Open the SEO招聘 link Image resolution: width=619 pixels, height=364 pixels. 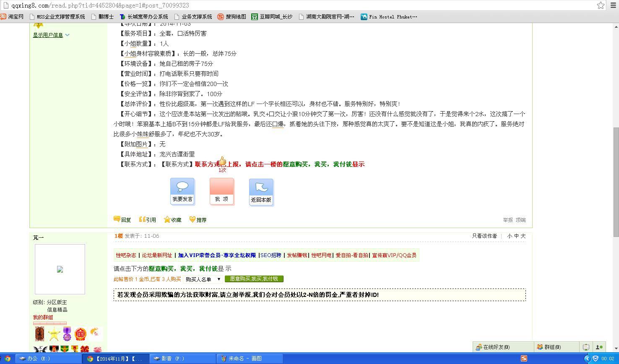tap(271, 255)
